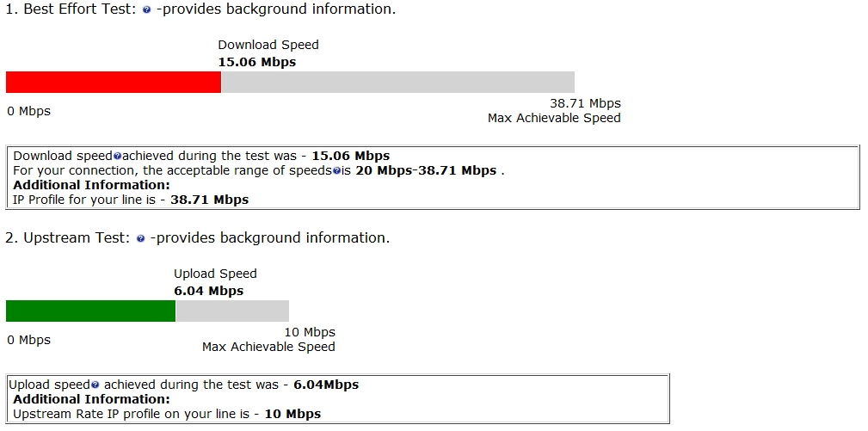Click the 'Download Speed' label above red bar

click(x=268, y=45)
